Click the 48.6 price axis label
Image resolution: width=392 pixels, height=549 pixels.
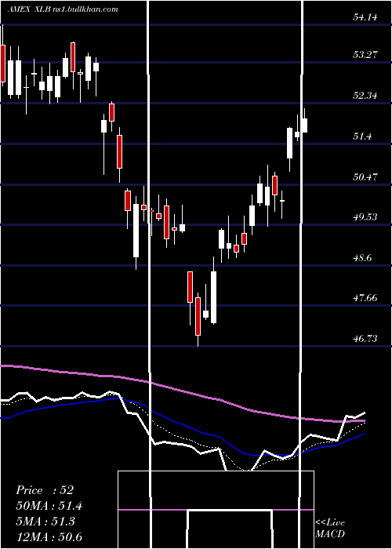coord(362,258)
